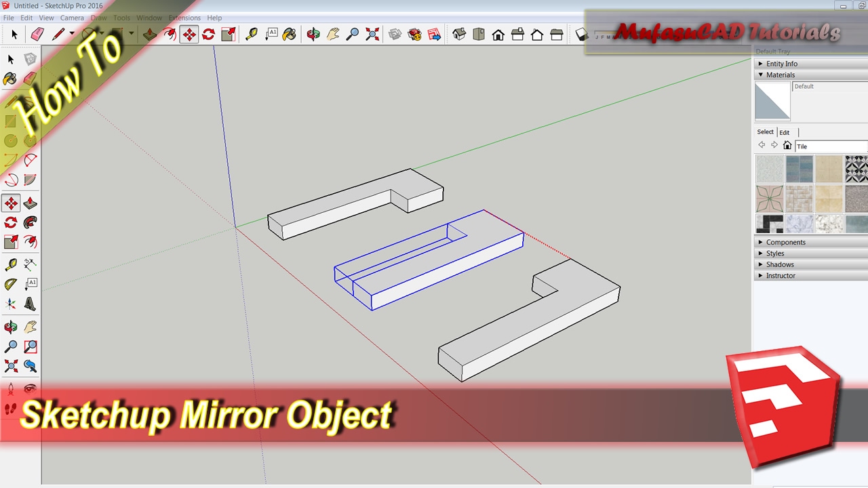Expand the Entity Info panel

tap(811, 64)
